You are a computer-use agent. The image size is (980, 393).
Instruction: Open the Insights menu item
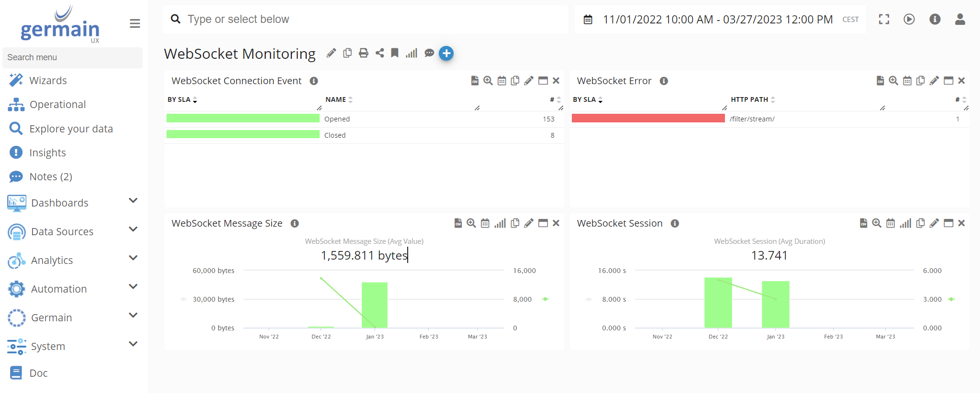(x=47, y=153)
